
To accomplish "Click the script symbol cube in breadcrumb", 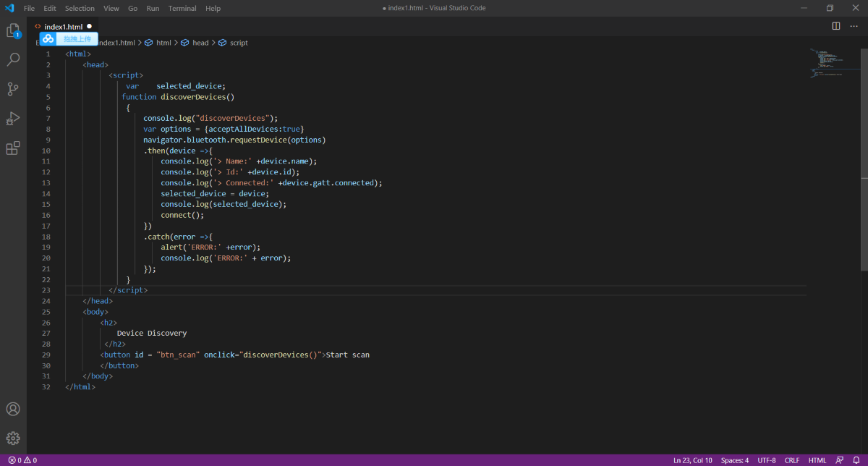I will 223,43.
